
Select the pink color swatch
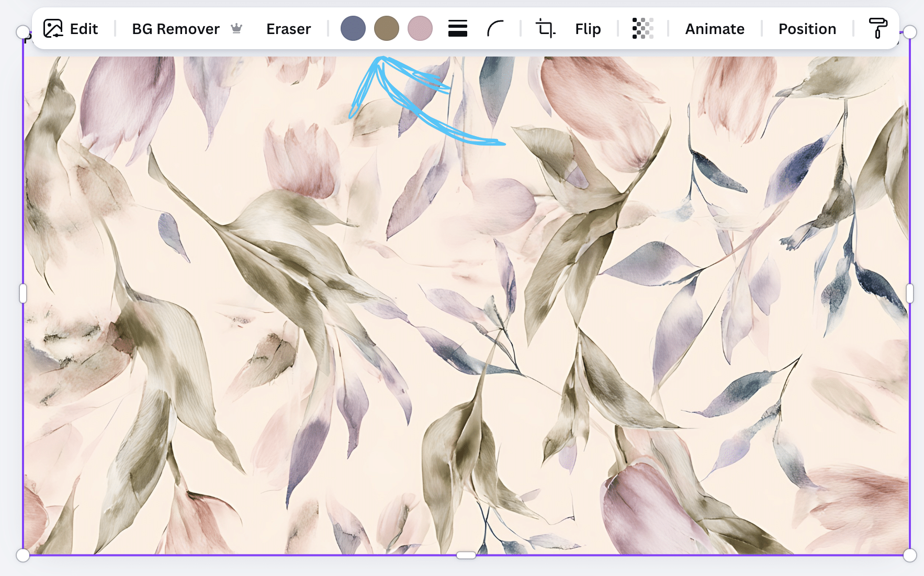pos(420,29)
